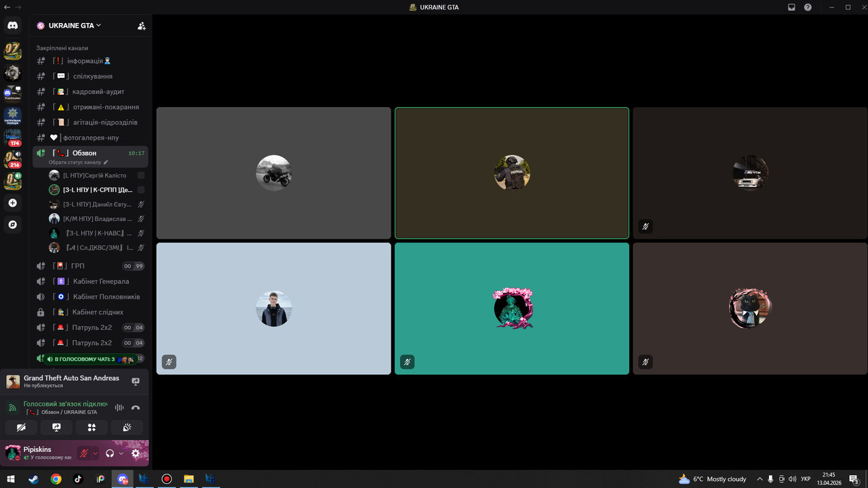Focus the light blue participant tile
868x488 pixels.
(274, 308)
